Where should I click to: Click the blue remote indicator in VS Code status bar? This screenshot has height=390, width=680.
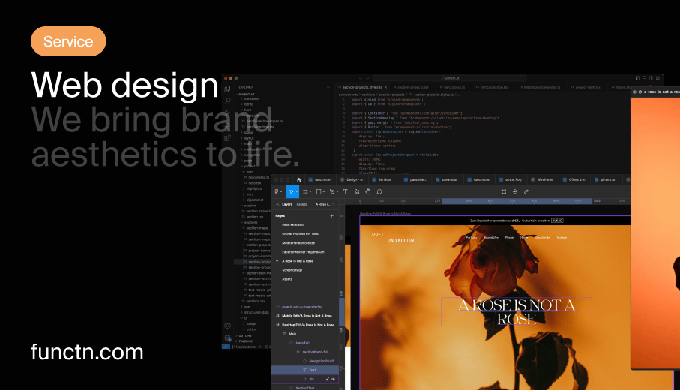point(226,347)
